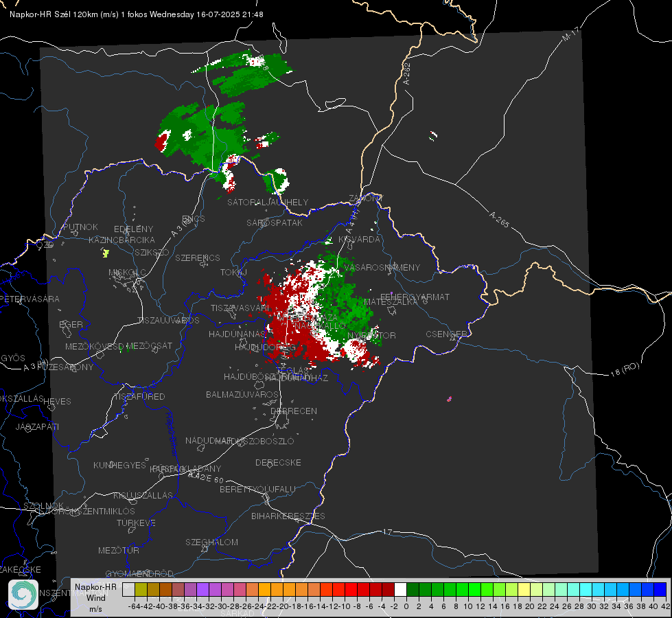Click the EDELÉNY city label
The height and width of the screenshot is (618, 672).
tap(133, 229)
